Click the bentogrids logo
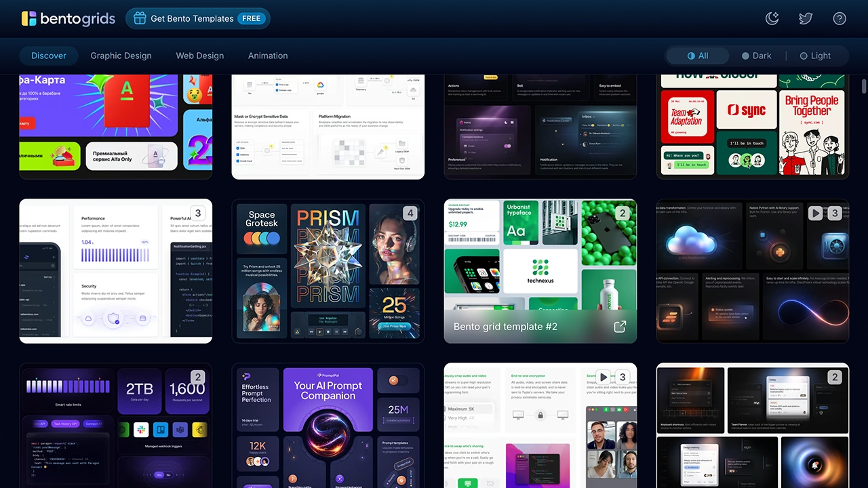The height and width of the screenshot is (488, 868). pyautogui.click(x=68, y=18)
